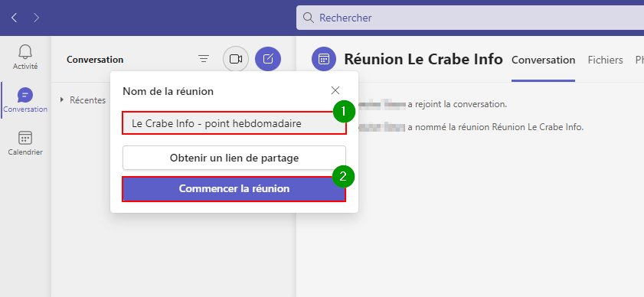Click the video camera meeting button
Screen dimensions: 644x297
pyautogui.click(x=236, y=59)
